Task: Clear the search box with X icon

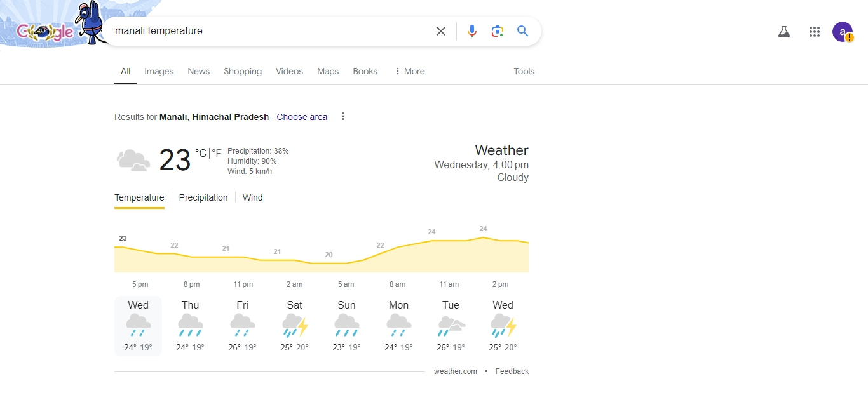Action: pos(440,31)
